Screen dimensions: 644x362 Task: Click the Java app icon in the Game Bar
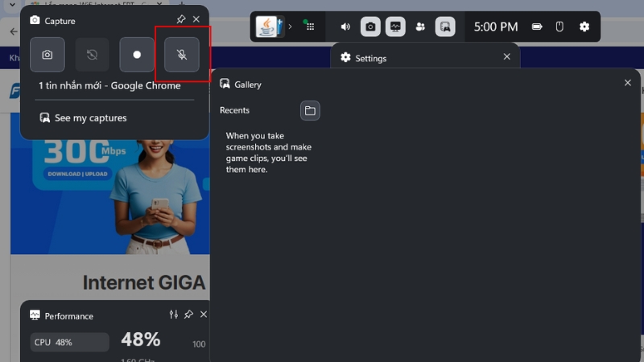pyautogui.click(x=267, y=27)
